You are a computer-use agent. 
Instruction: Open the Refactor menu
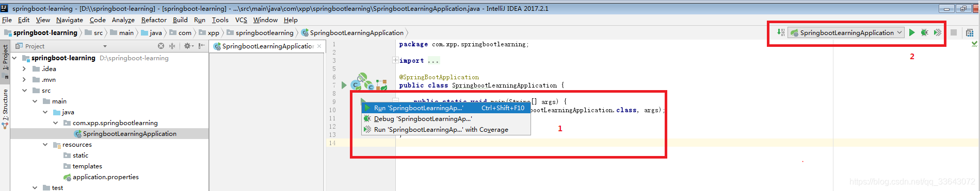154,20
